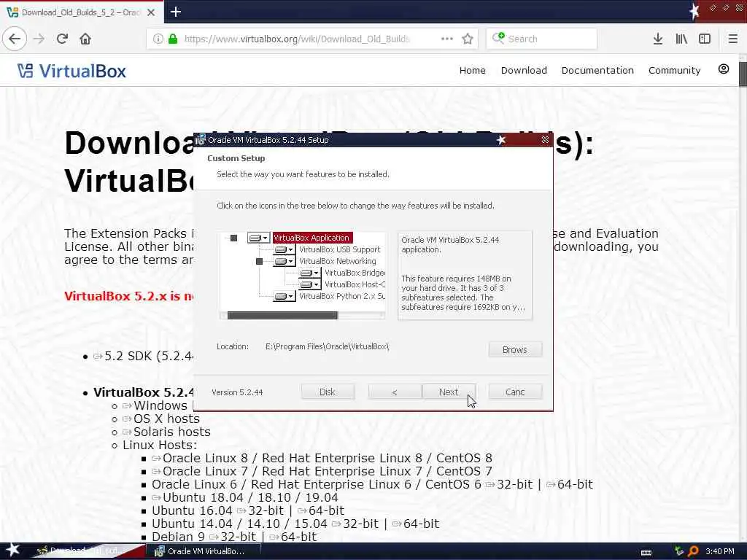Image resolution: width=747 pixels, height=560 pixels.
Task: Open a new tab with plus icon
Action: click(176, 12)
